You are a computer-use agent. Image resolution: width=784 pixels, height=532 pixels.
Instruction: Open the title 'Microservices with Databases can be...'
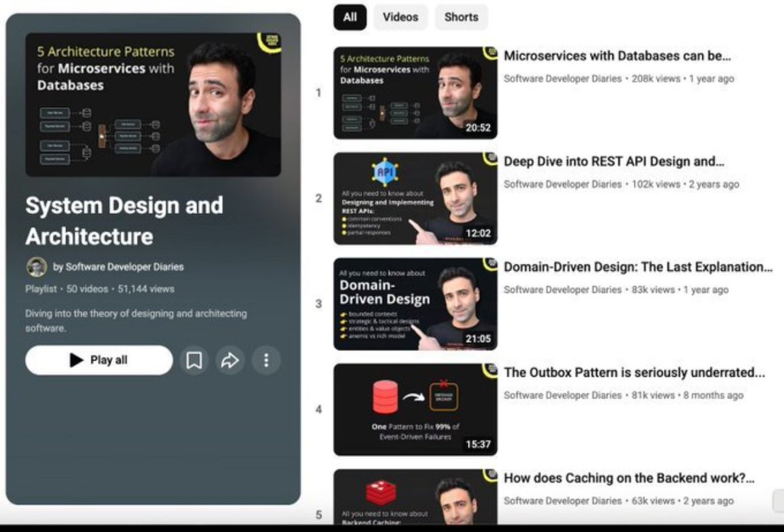tap(617, 56)
